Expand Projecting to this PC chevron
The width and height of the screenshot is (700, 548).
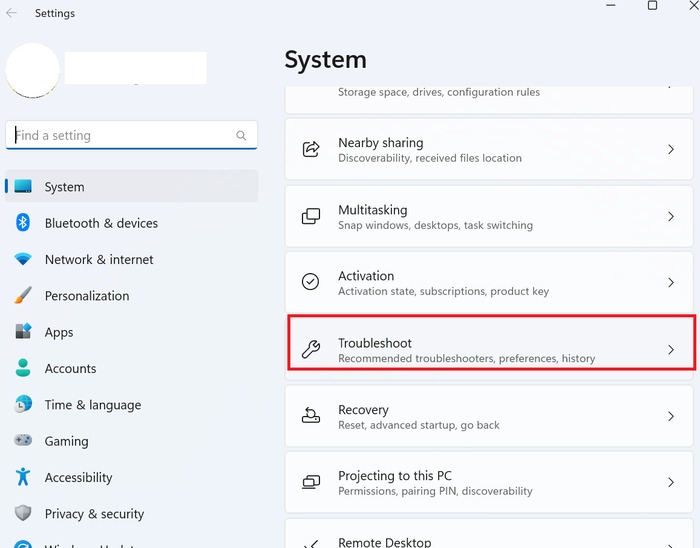coord(671,482)
